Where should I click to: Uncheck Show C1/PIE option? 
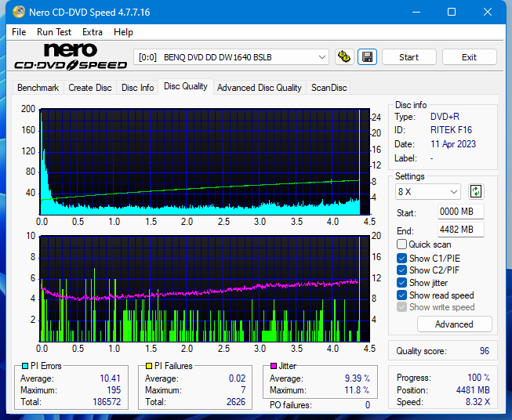tap(402, 258)
